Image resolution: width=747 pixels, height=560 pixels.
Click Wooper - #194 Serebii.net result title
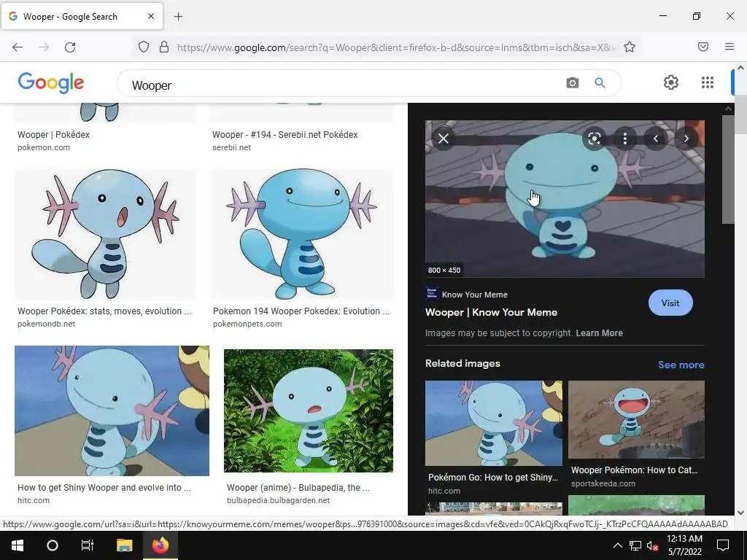(x=285, y=135)
